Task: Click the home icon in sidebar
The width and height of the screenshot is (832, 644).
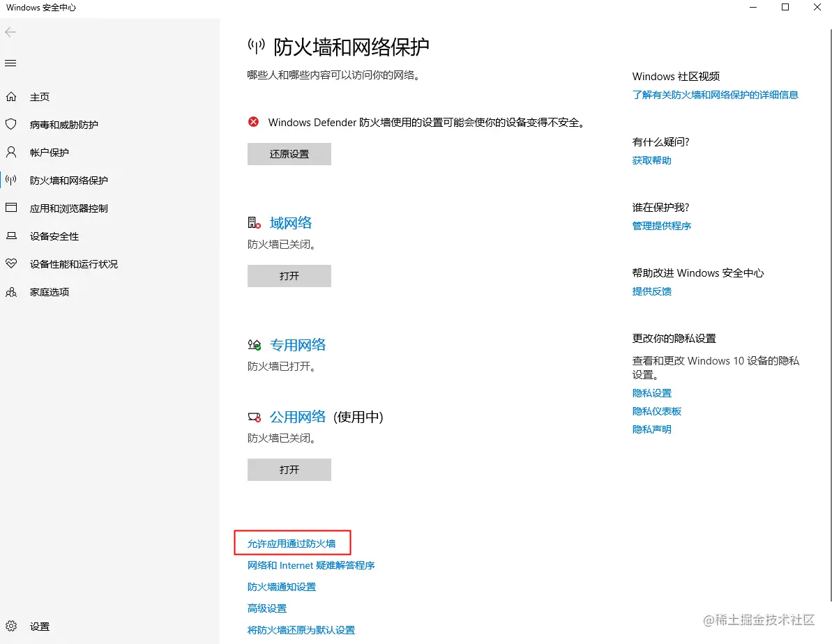Action: pyautogui.click(x=11, y=97)
